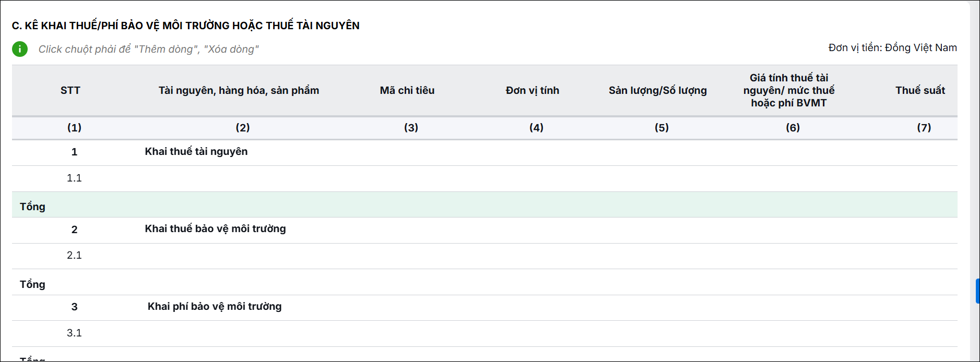Click the STT cell with bold number 2
Image resolution: width=980 pixels, height=362 pixels.
[x=74, y=230]
